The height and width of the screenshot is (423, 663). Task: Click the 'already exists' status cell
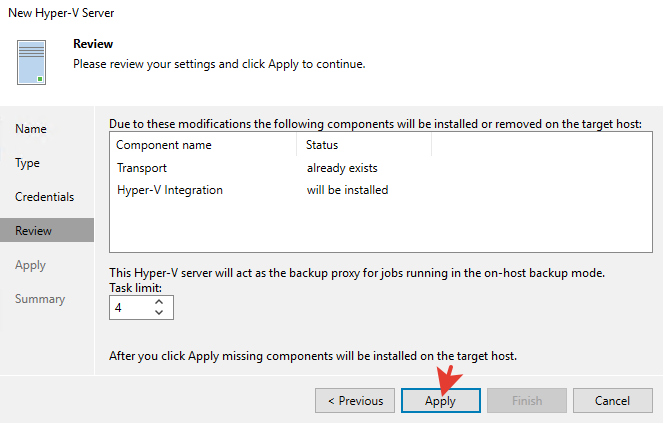tap(342, 167)
